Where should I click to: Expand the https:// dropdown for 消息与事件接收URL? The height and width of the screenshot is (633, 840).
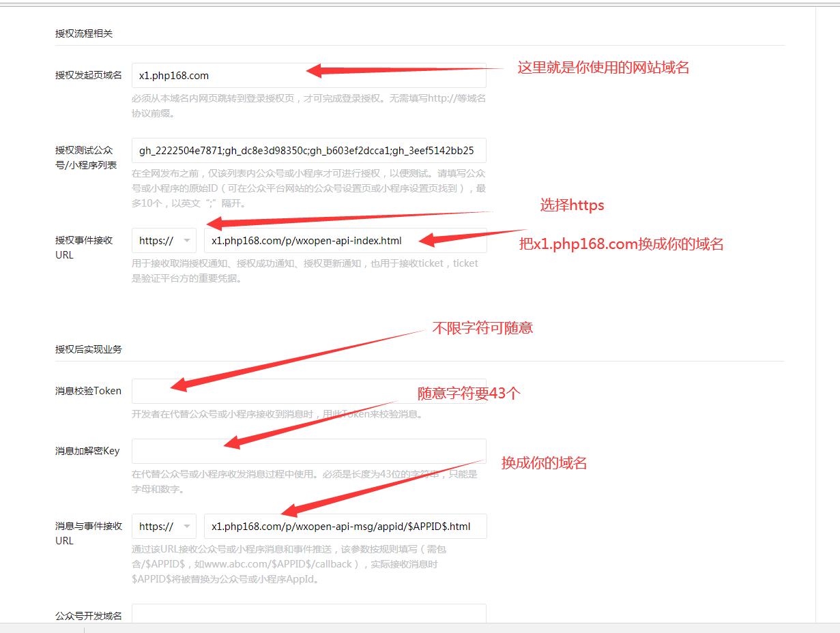tap(164, 527)
